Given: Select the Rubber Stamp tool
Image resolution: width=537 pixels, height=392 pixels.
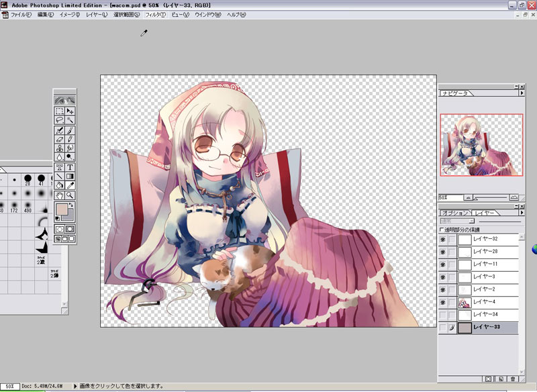Looking at the screenshot, I should (60, 148).
